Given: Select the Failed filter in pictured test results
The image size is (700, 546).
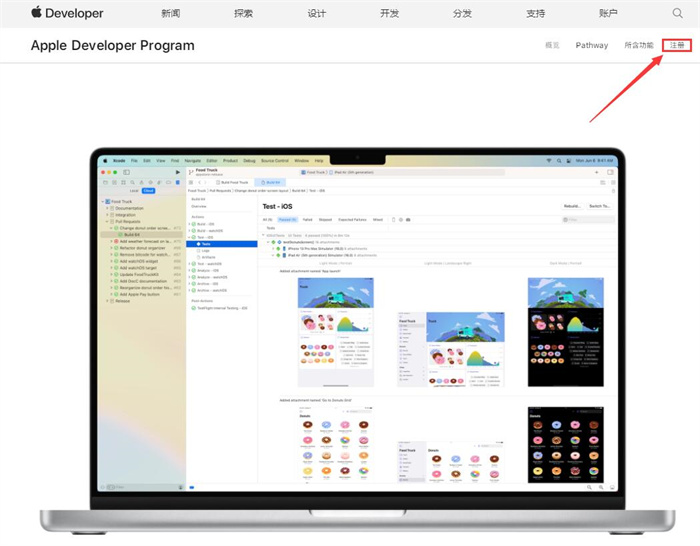Looking at the screenshot, I should point(308,220).
